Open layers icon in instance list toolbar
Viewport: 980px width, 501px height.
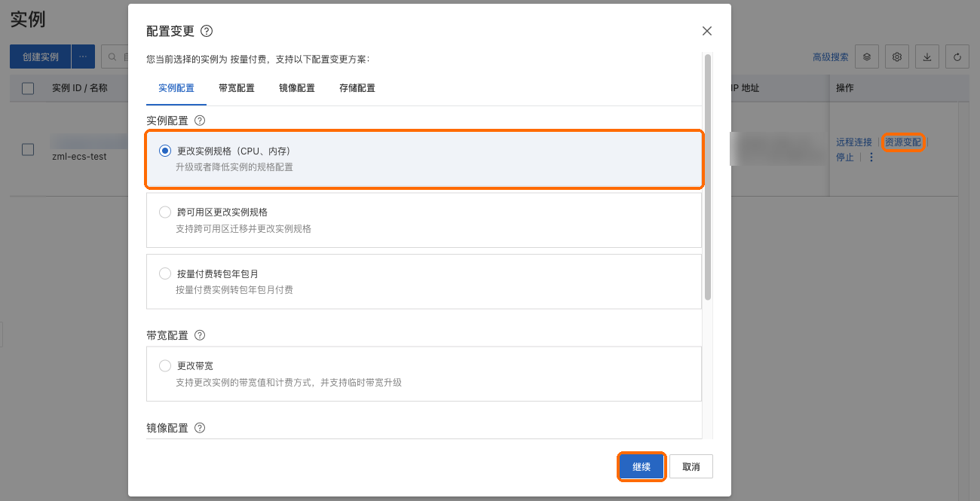click(x=867, y=57)
